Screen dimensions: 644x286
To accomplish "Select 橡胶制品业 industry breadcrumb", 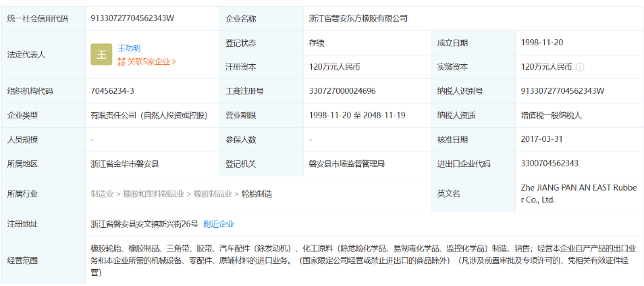I will (x=213, y=194).
